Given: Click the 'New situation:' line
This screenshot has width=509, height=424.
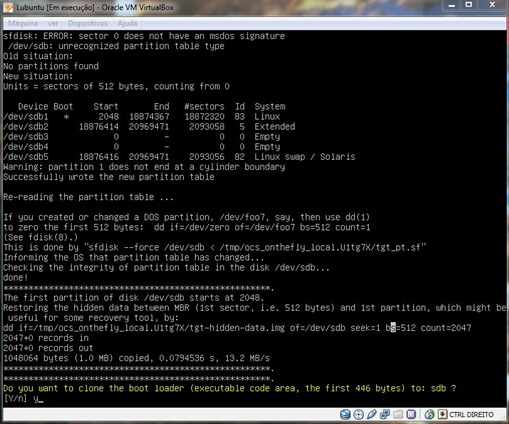Looking at the screenshot, I should (38, 76).
